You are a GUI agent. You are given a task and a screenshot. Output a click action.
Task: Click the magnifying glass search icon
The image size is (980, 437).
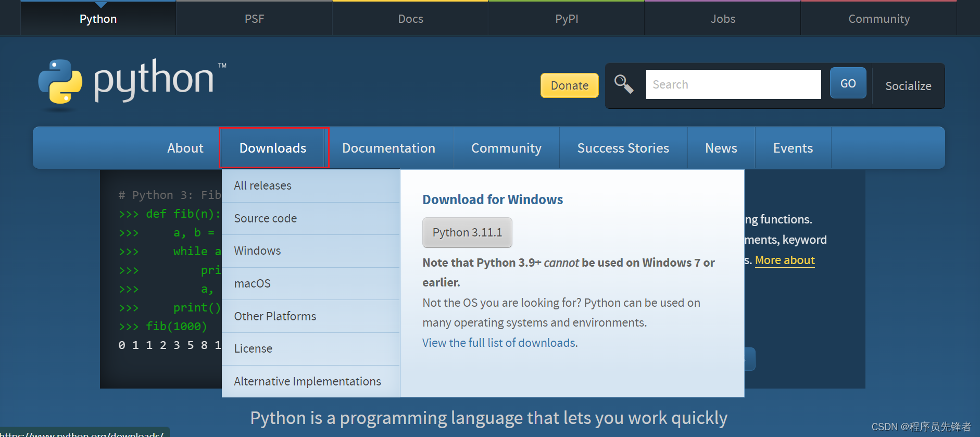tap(624, 84)
